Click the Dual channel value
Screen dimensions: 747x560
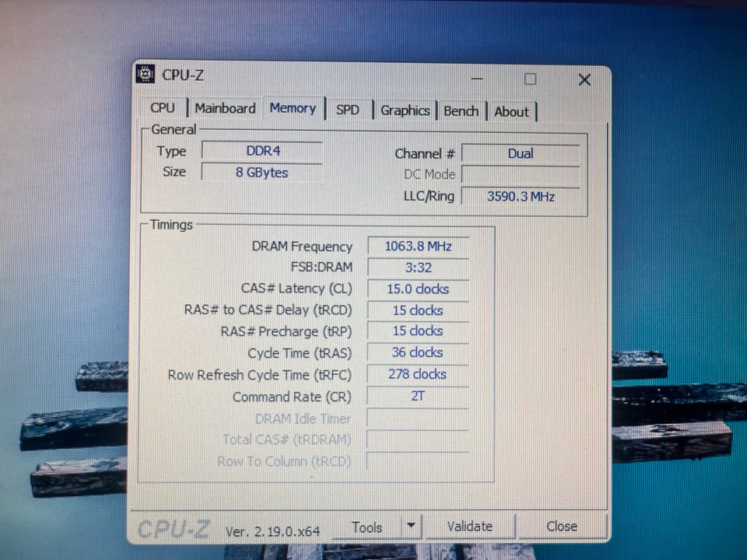[x=521, y=154]
